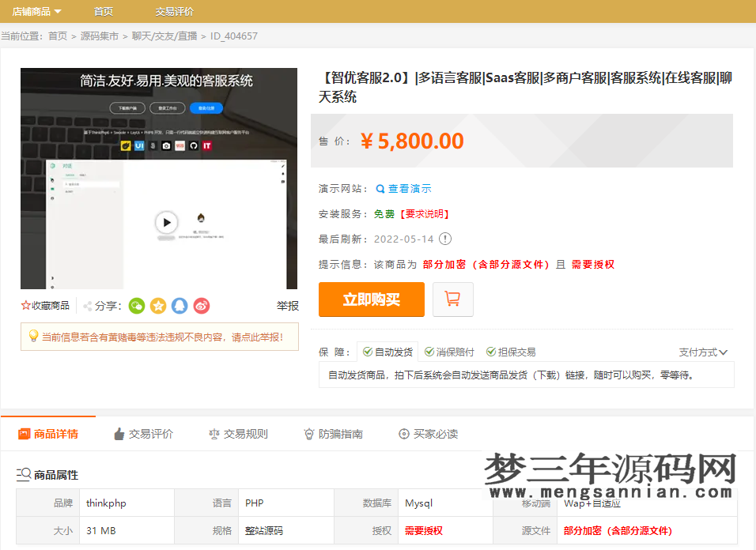Click the shopping cart icon beside 立即购买
Image resolution: width=756 pixels, height=550 pixels.
452,299
